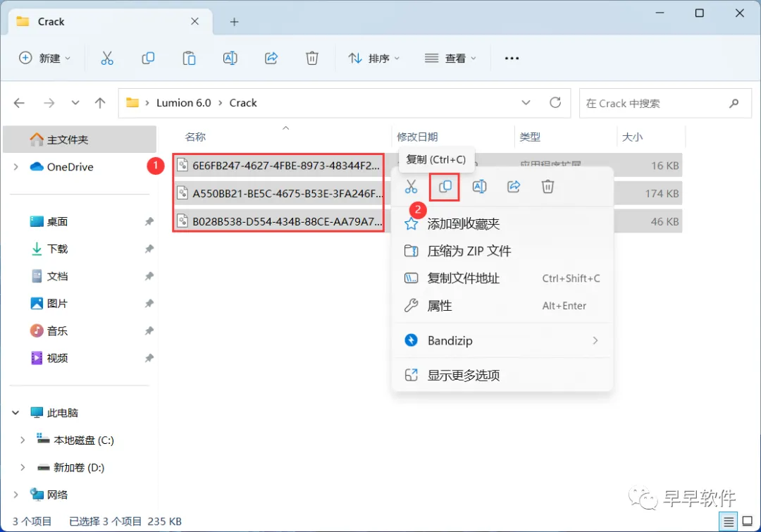Click the Cut icon in the top toolbar
This screenshot has height=532, width=761.
[107, 58]
